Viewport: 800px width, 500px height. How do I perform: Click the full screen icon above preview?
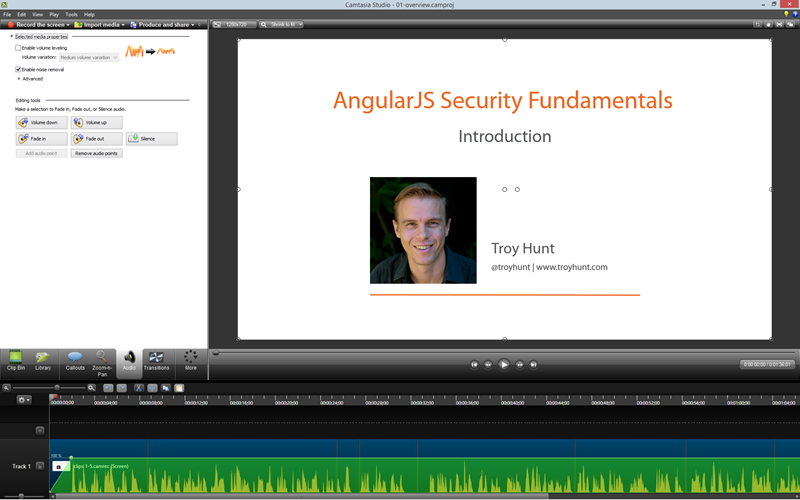[x=779, y=24]
